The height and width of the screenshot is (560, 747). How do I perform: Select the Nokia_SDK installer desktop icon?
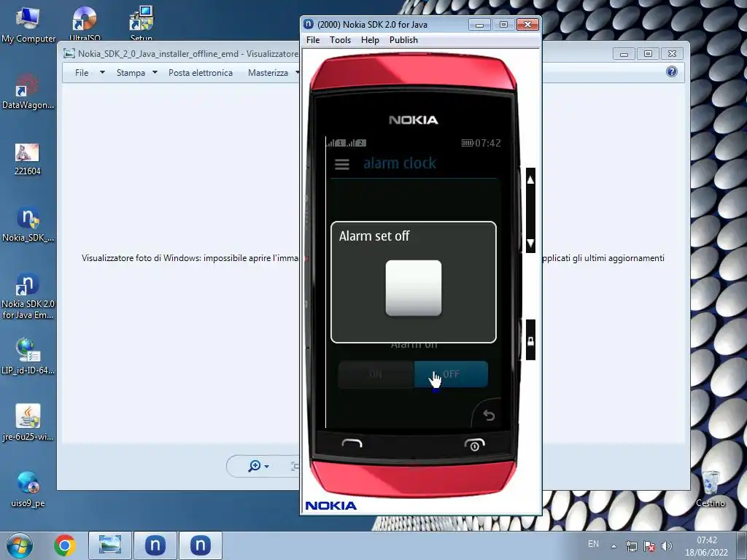tap(28, 225)
